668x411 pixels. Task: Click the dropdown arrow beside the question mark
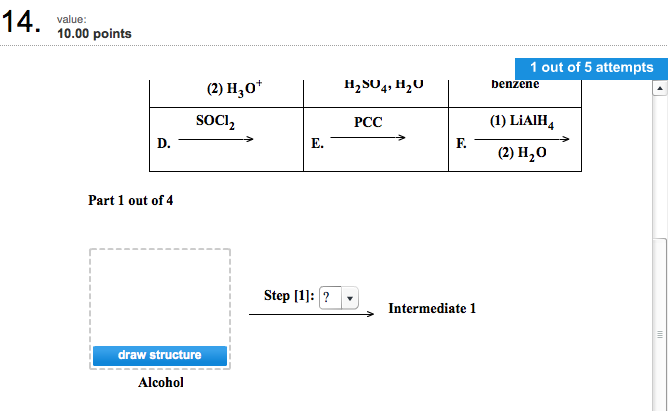click(350, 298)
